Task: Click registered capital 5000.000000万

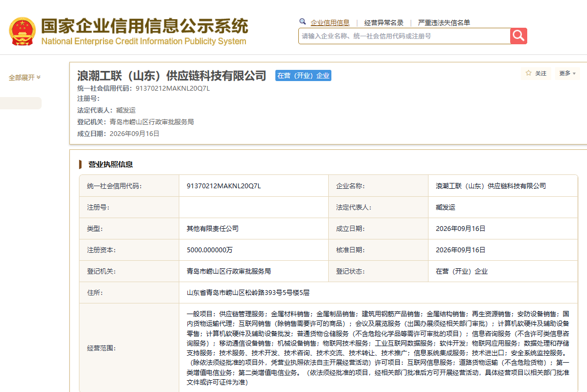Action: point(210,250)
